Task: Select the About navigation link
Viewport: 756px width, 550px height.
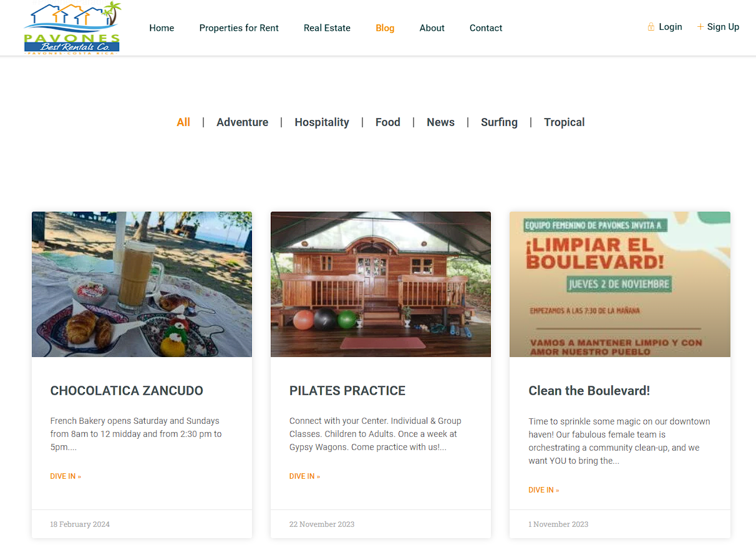Action: (432, 28)
